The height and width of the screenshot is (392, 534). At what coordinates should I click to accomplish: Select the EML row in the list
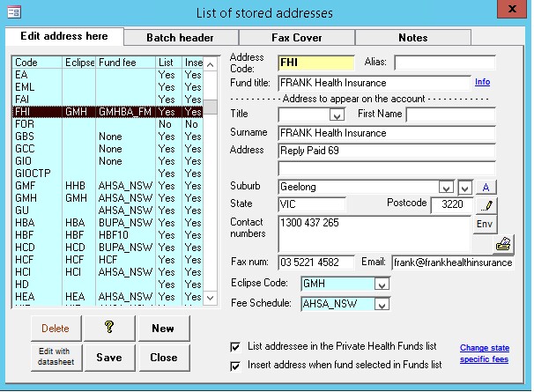[108, 87]
